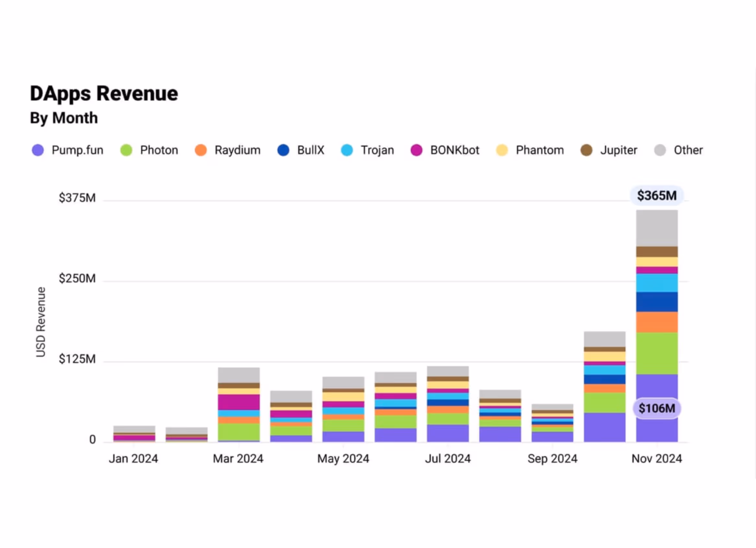Click the Pump.fun purple legend dot
Screen dimensions: 756x548
pos(38,150)
